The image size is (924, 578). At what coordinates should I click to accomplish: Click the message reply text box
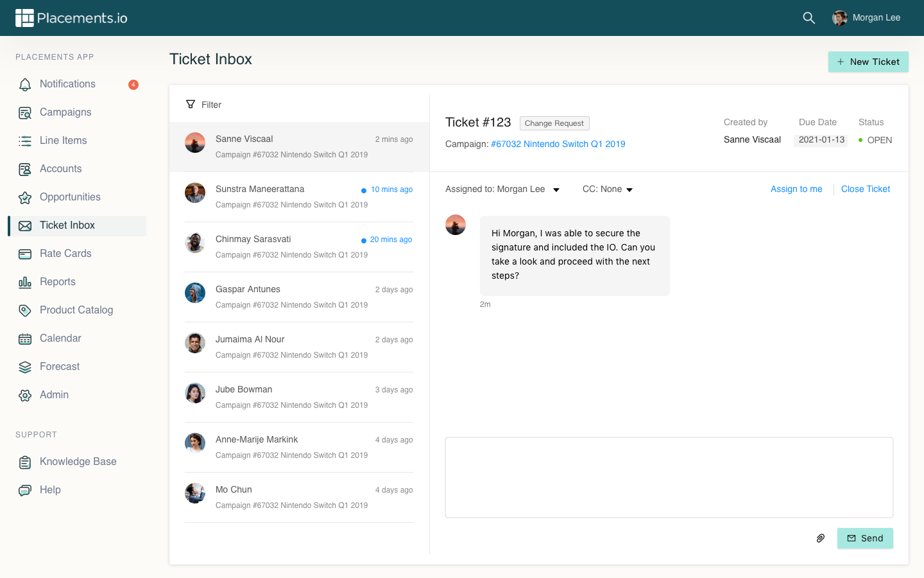pyautogui.click(x=669, y=477)
